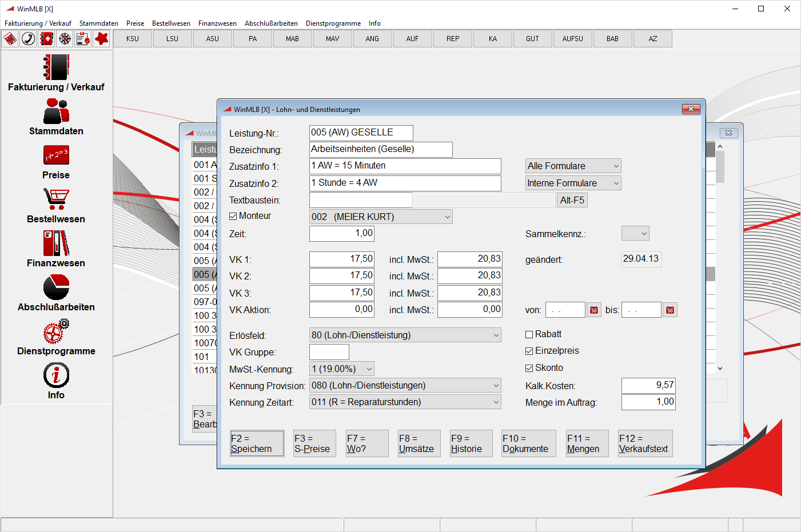Screen dimensions: 801x532
Task: Open Bestellwesen shopping cart icon
Action: (56, 199)
